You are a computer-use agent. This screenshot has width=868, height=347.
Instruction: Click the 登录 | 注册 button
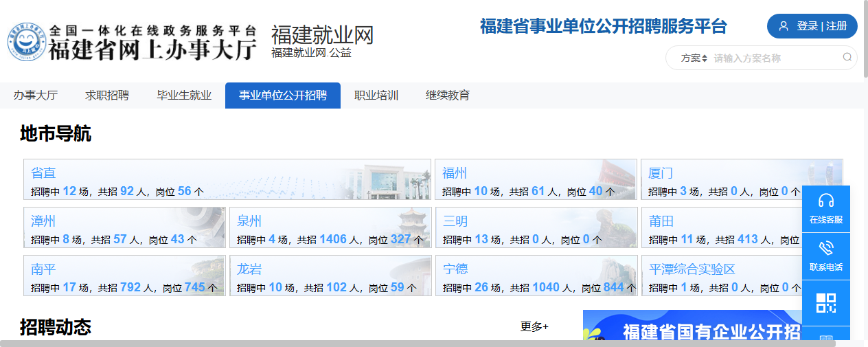pyautogui.click(x=812, y=26)
